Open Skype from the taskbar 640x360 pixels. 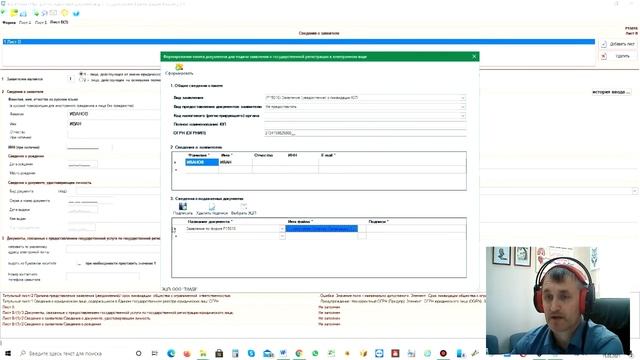251,353
